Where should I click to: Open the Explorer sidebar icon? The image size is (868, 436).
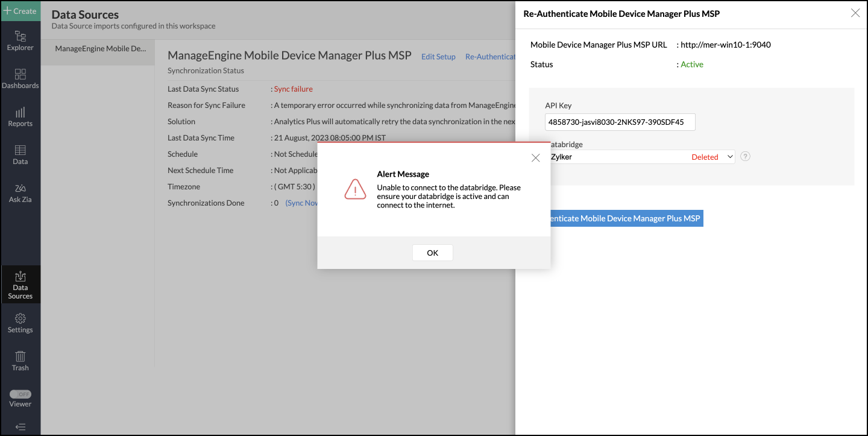(20, 40)
